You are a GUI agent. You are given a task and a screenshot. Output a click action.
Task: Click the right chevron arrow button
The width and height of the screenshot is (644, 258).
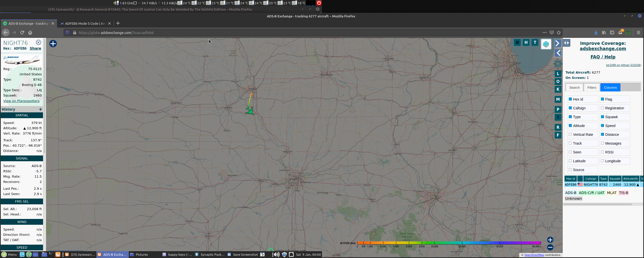[558, 43]
